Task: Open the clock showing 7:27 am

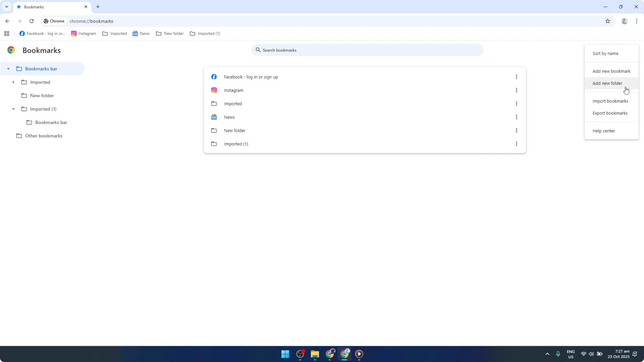Action: click(x=618, y=354)
